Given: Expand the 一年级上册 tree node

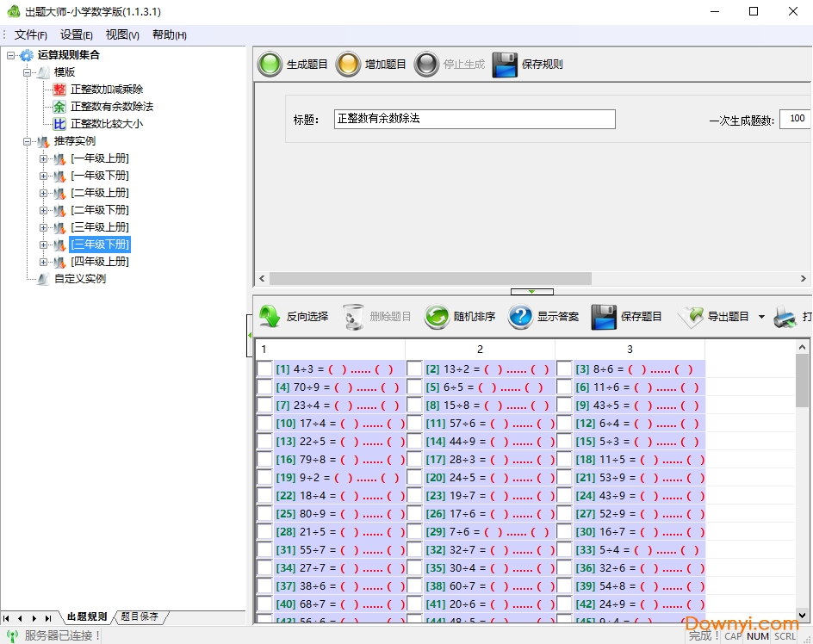Looking at the screenshot, I should 44,158.
